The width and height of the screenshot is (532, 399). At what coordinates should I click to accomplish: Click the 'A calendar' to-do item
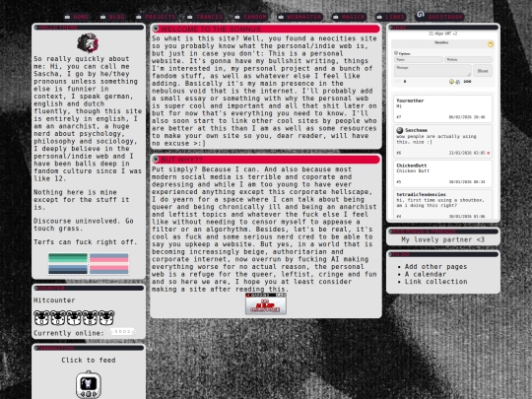tap(426, 274)
